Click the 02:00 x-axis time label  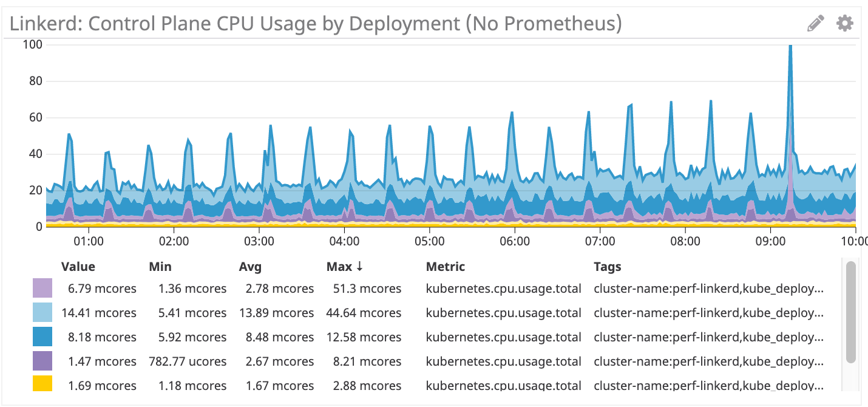174,241
